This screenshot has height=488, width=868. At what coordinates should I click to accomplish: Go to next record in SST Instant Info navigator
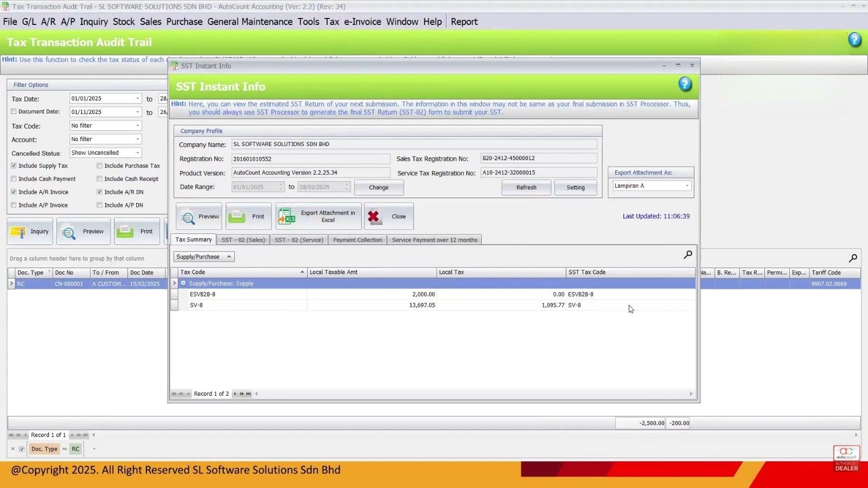point(235,394)
